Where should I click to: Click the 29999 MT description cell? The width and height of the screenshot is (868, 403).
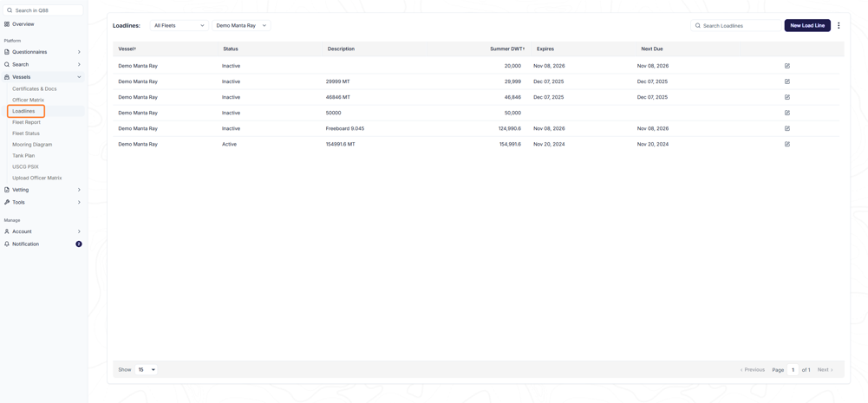coord(337,81)
